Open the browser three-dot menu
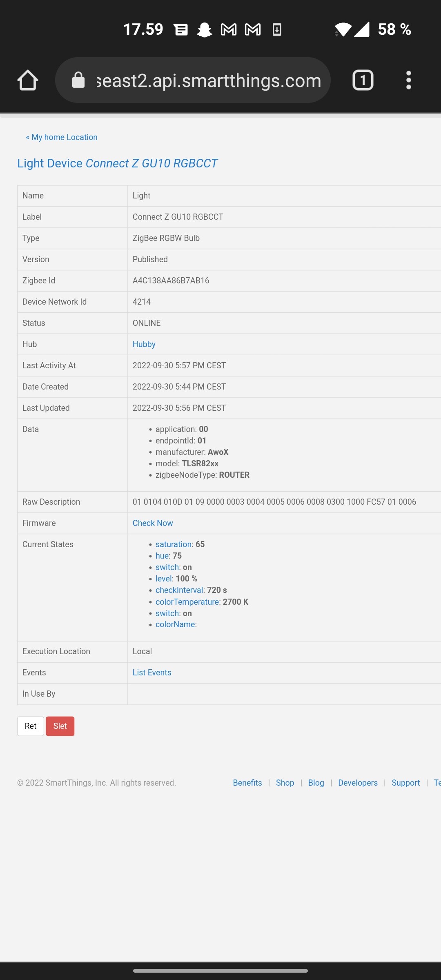Viewport: 441px width, 980px height. tap(408, 80)
